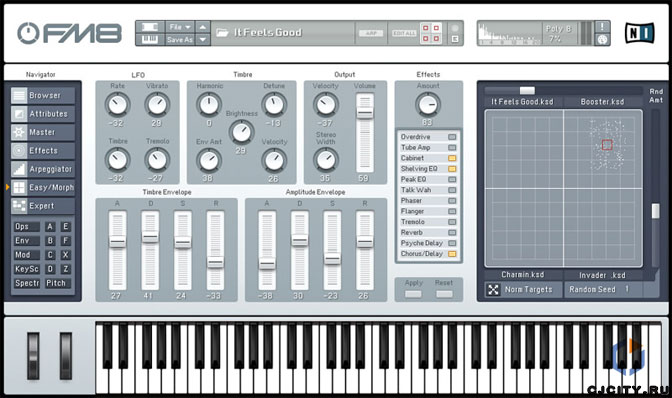Click the Master gear icon in Navigator
This screenshot has width=672, height=398.
click(x=19, y=132)
